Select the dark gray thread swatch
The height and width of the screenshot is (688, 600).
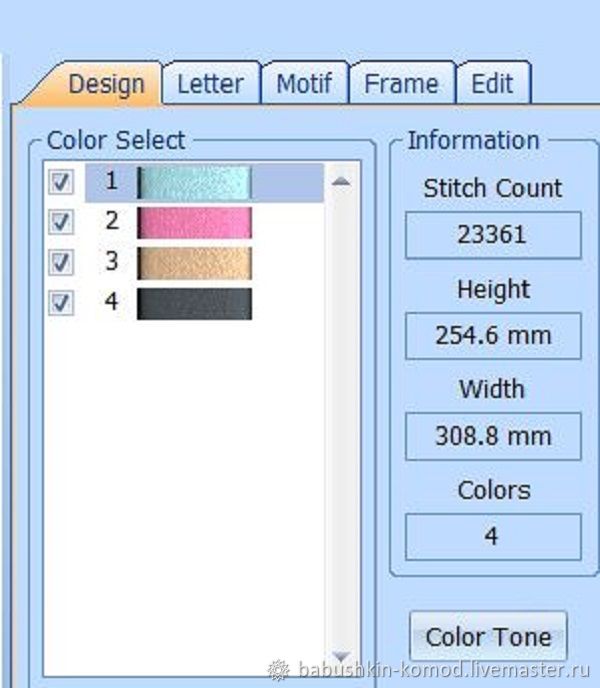[x=194, y=304]
